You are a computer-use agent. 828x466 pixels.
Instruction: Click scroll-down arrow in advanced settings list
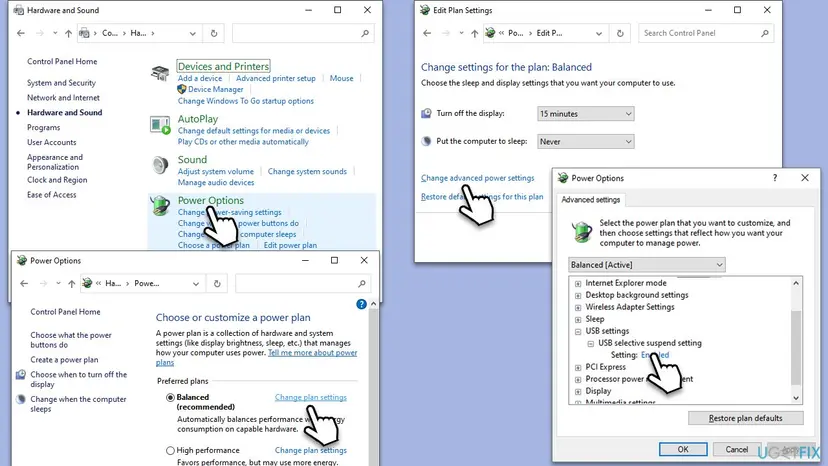796,398
